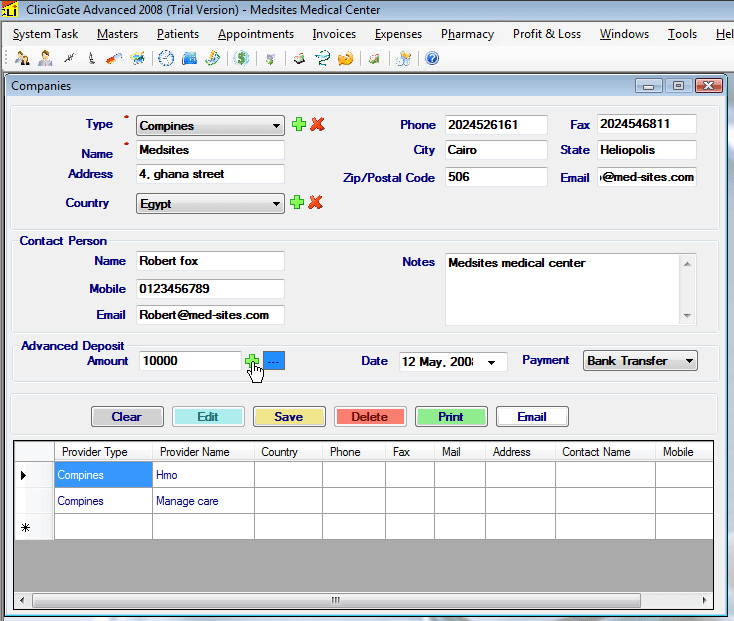This screenshot has height=621, width=734.
Task: Click the two-people patients toolbar icon
Action: [22, 58]
